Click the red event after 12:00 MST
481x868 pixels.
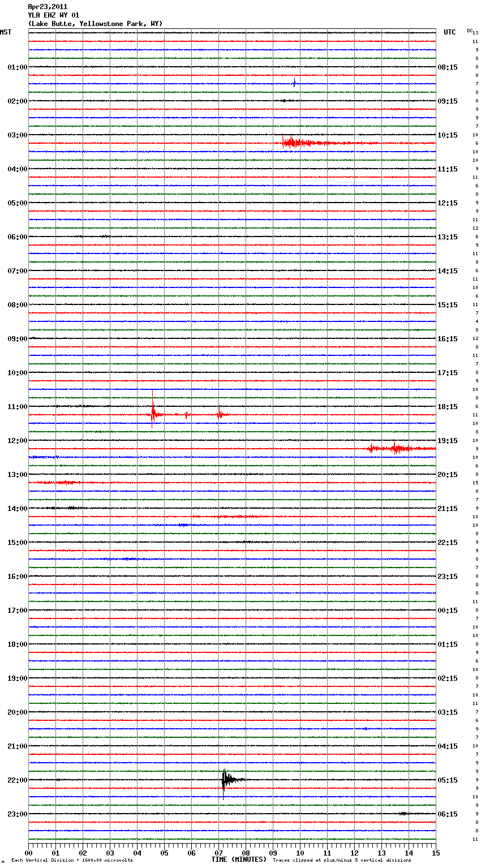tap(396, 449)
